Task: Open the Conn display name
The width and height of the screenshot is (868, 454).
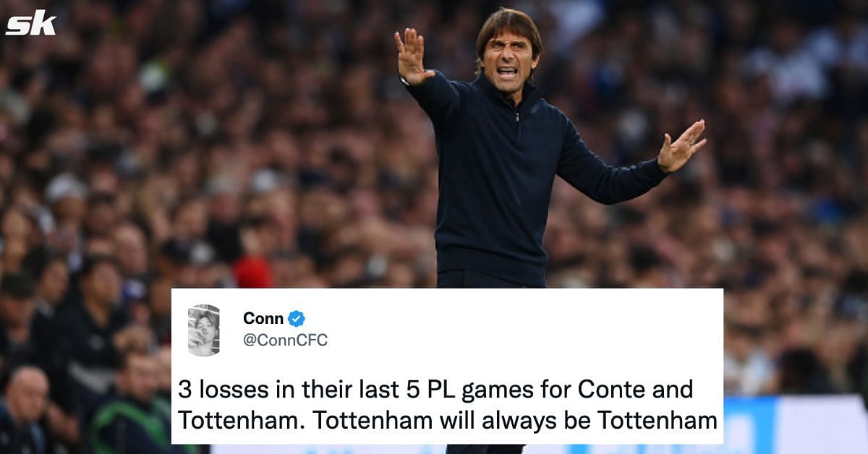Action: (263, 319)
